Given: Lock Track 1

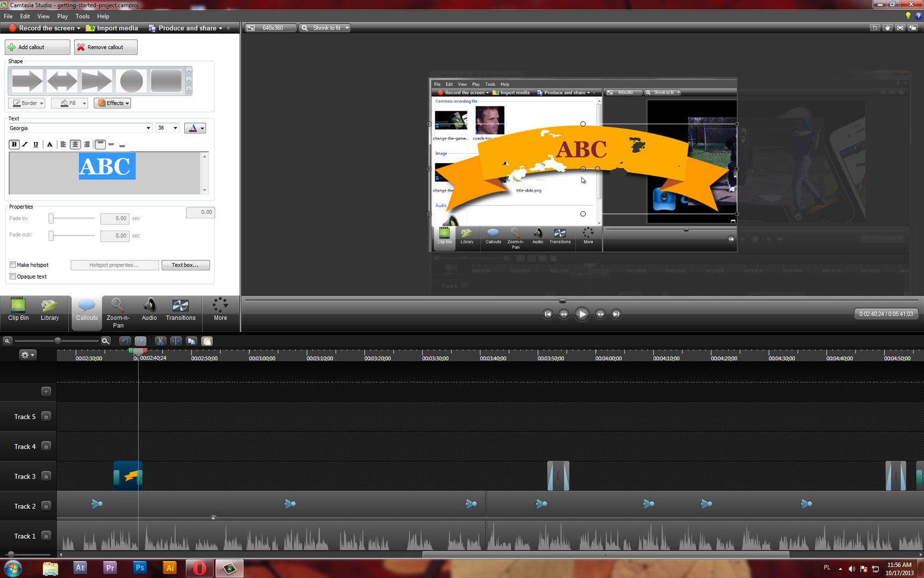Looking at the screenshot, I should (x=46, y=536).
